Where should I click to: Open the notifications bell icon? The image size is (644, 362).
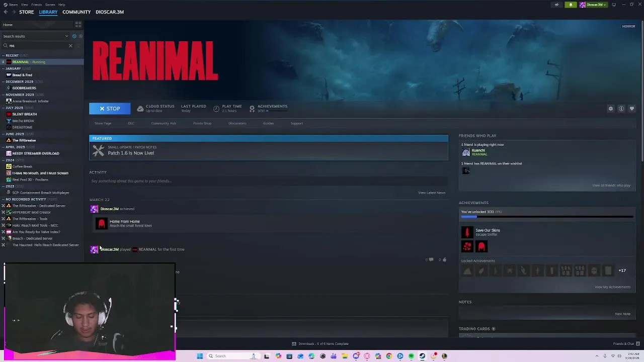click(x=571, y=5)
